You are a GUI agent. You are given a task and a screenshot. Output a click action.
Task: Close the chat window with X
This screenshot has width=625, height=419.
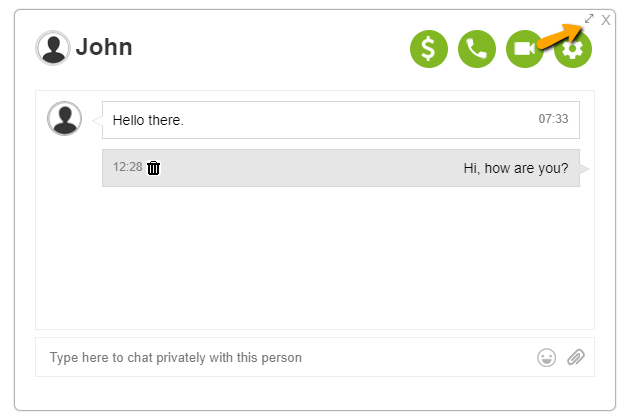point(606,19)
